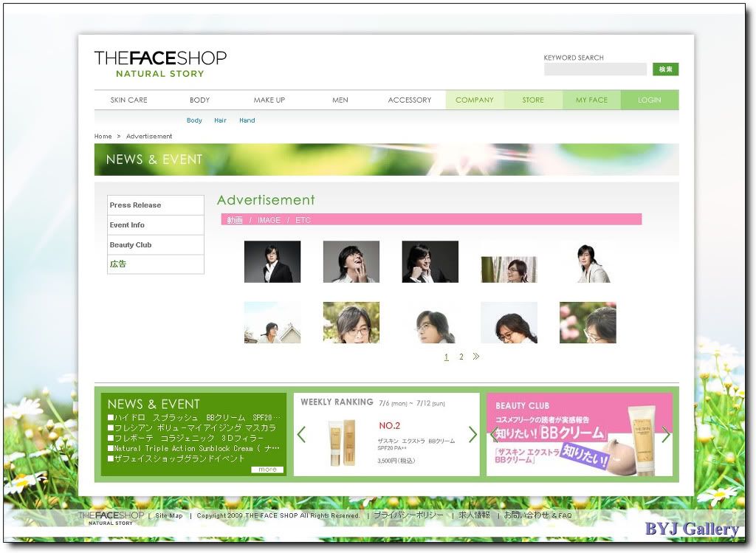Go to page 2 of gallery
Image resolution: width=756 pixels, height=553 pixels.
pyautogui.click(x=461, y=357)
